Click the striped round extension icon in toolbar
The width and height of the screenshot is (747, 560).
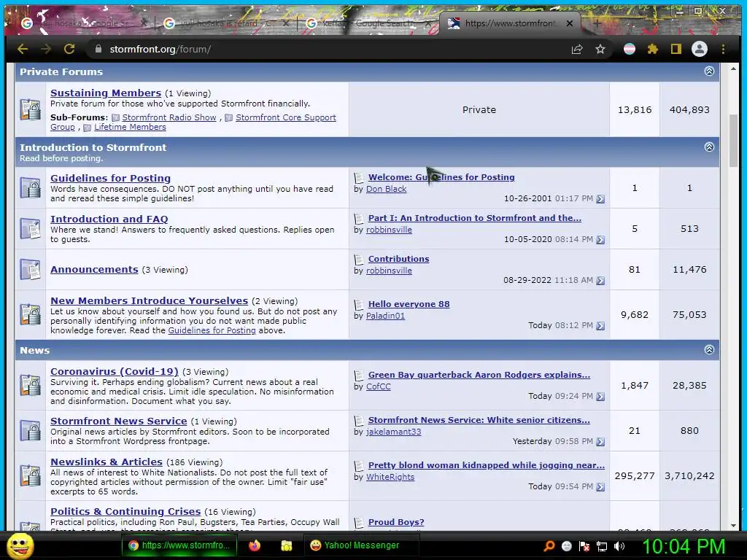(x=630, y=49)
